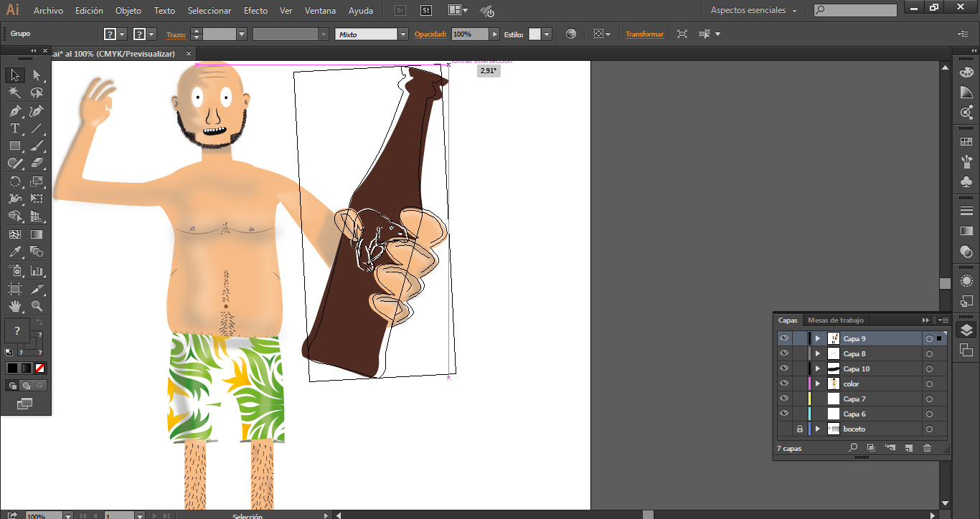Choose the Scale tool
This screenshot has width=980, height=519.
point(37,181)
